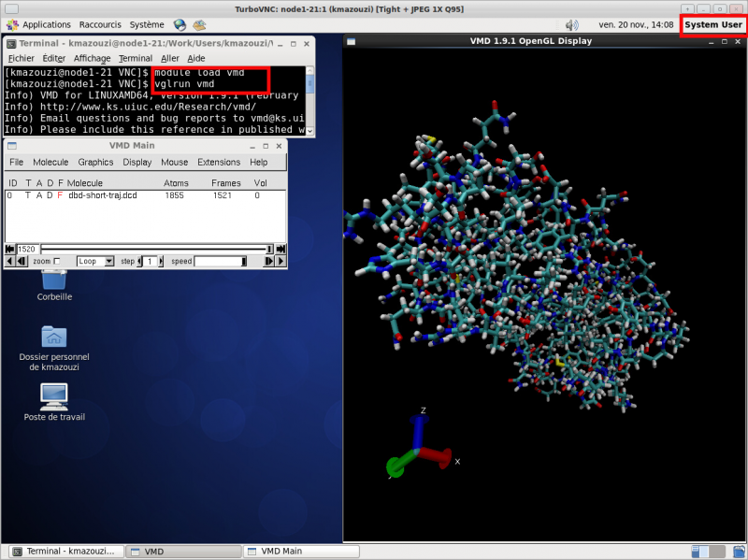Click the Corbeille trash desktop icon
Image resolution: width=748 pixels, height=560 pixels.
tap(54, 279)
